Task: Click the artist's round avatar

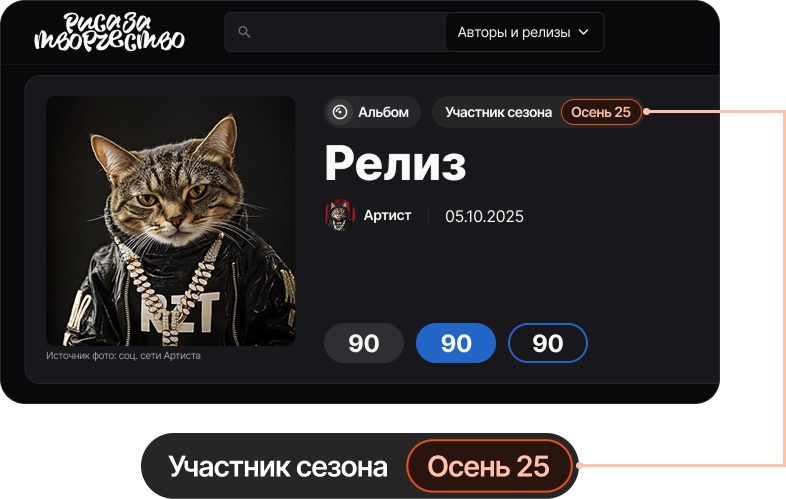Action: tap(340, 215)
